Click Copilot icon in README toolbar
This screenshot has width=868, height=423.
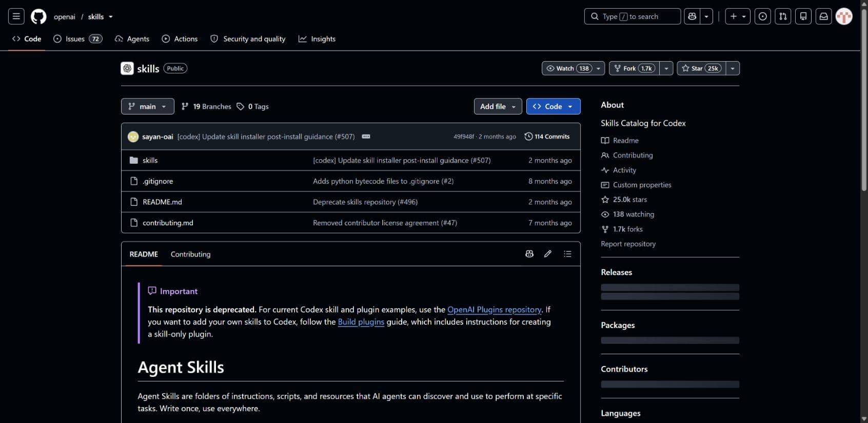pyautogui.click(x=529, y=254)
